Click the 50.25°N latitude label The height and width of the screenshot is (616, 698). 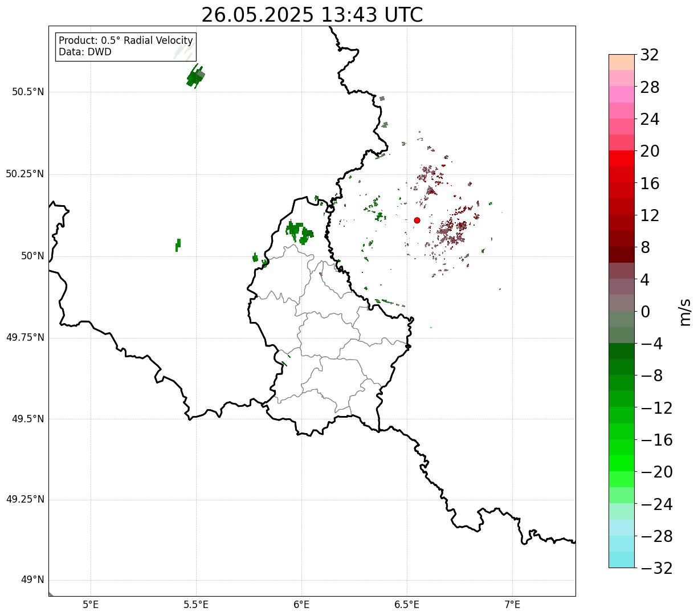point(25,174)
